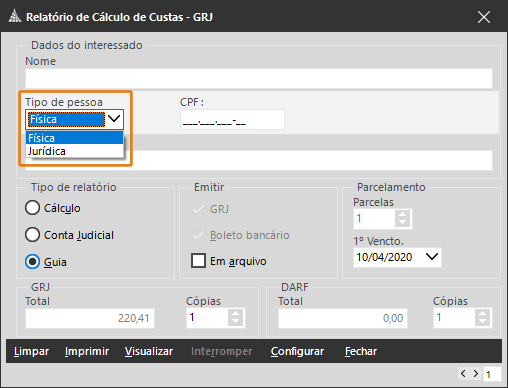This screenshot has width=508, height=388.
Task: Choose Jurídica in the dropdown list
Action: click(x=74, y=151)
